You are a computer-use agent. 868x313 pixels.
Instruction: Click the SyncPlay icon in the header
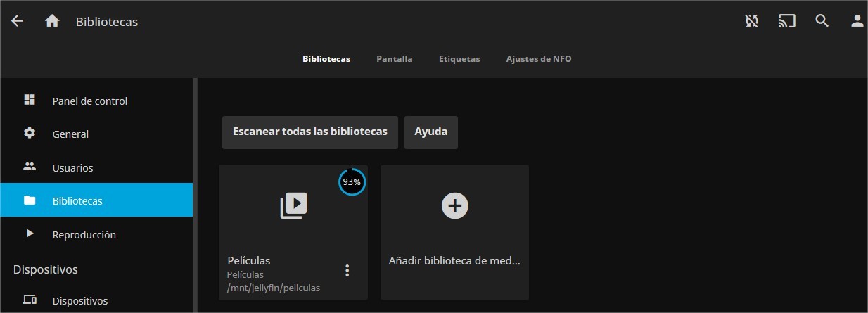pyautogui.click(x=752, y=21)
